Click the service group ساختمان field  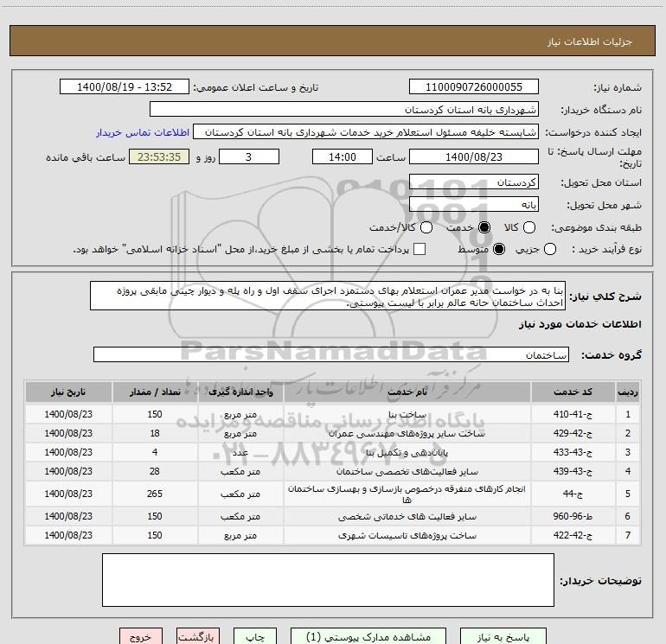click(331, 354)
